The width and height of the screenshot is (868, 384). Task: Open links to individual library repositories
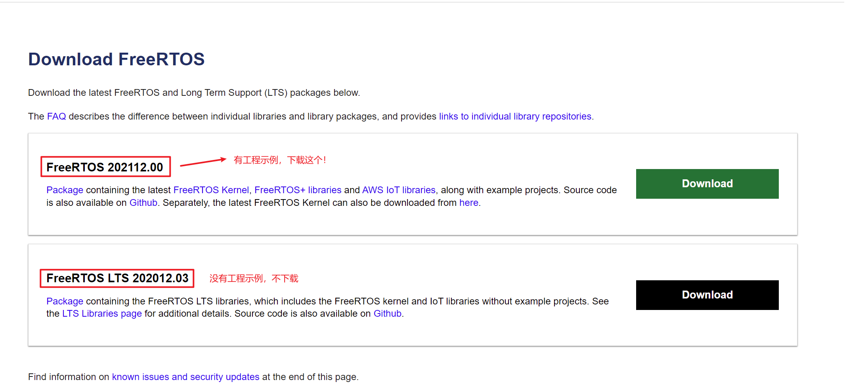point(515,116)
